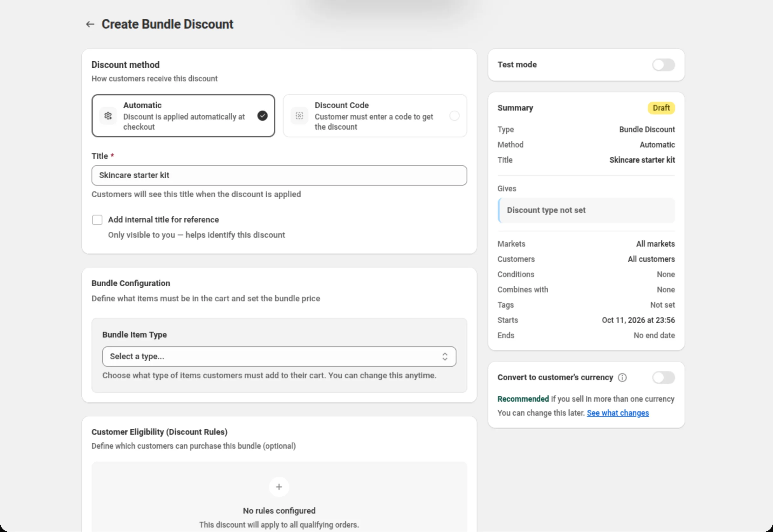The height and width of the screenshot is (532, 773).
Task: Open the Bundle Item Type dropdown
Action: 279,356
